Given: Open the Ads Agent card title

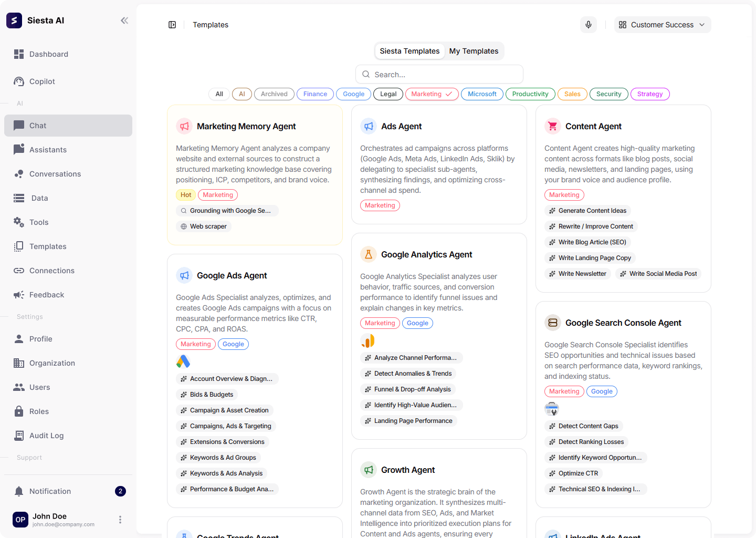Looking at the screenshot, I should (x=401, y=126).
